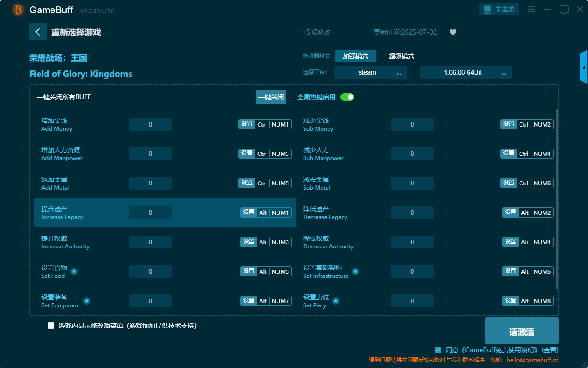Click the vertical scrollbar of cheat list
The width and height of the screenshot is (588, 368).
557,198
